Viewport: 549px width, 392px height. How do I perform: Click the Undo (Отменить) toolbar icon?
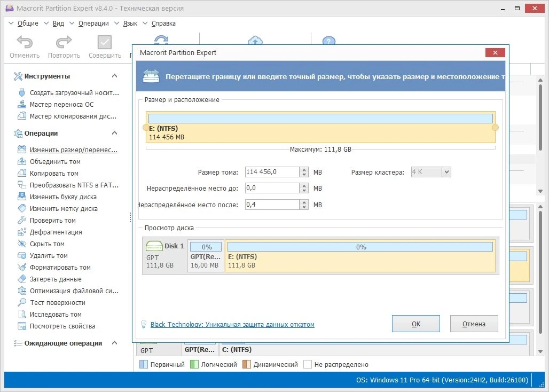[25, 42]
